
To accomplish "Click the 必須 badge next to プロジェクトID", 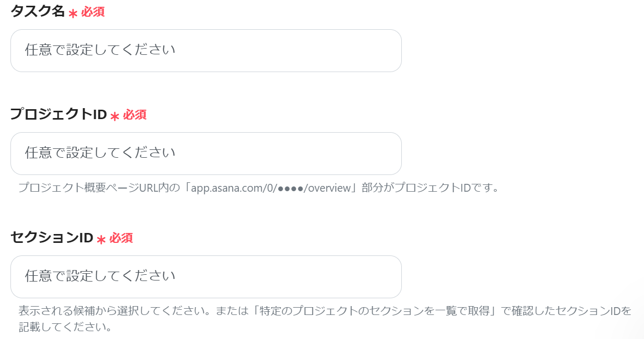I will click(x=135, y=114).
